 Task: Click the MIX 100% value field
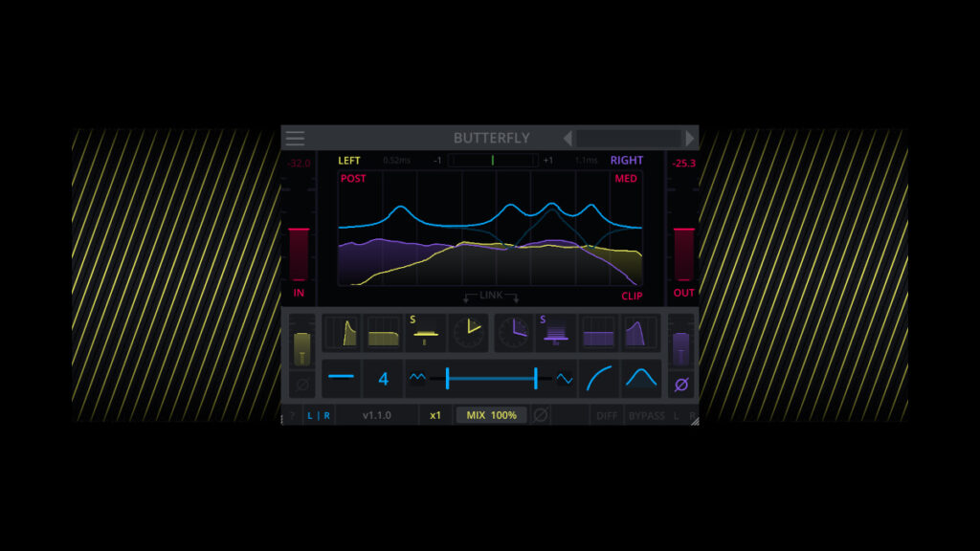point(491,415)
